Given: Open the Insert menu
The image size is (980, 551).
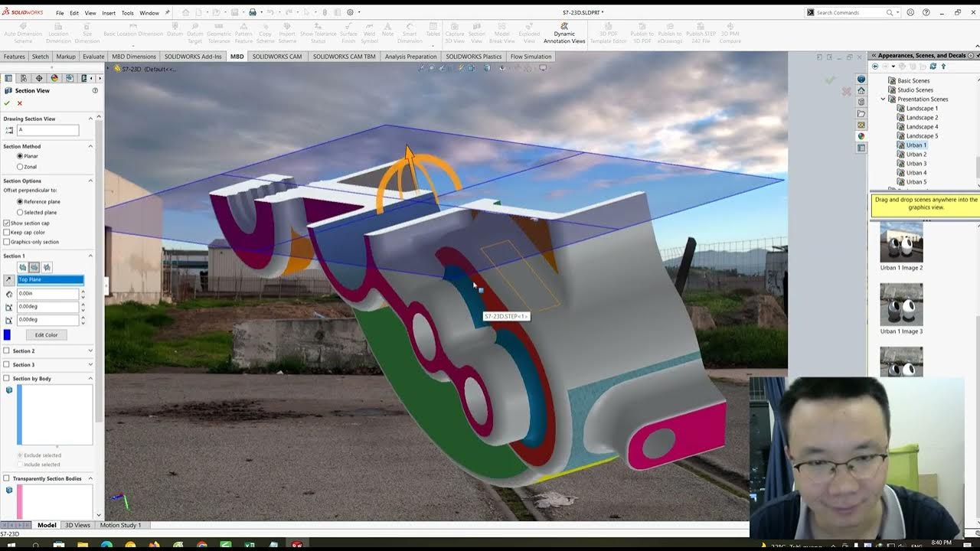Looking at the screenshot, I should coord(109,13).
